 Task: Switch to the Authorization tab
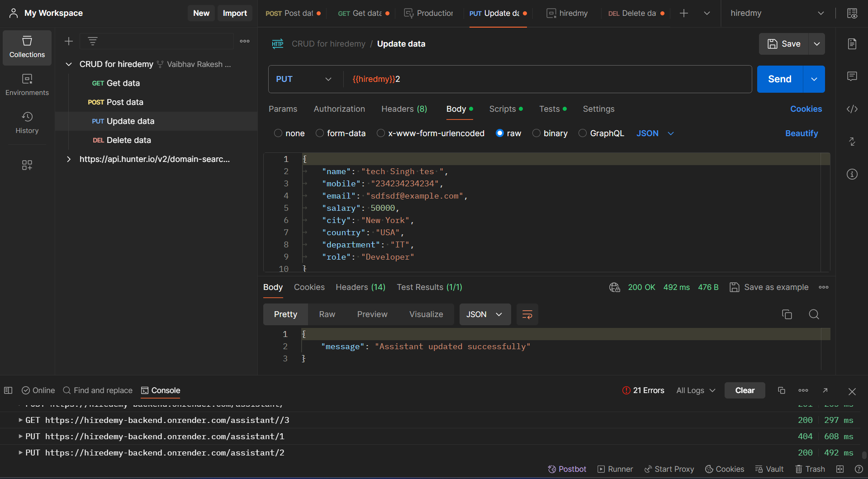pyautogui.click(x=339, y=109)
